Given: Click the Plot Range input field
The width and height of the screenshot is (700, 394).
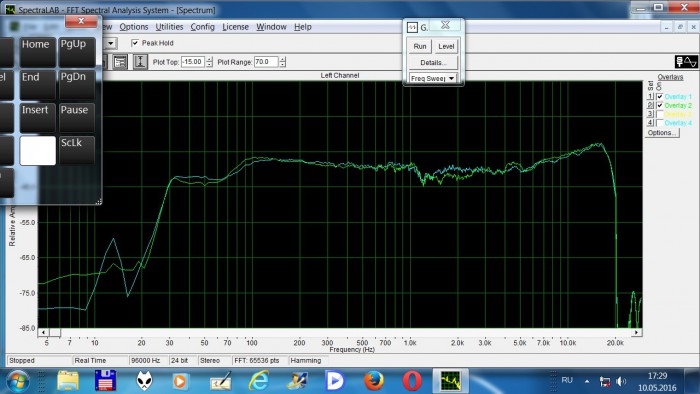Looking at the screenshot, I should pyautogui.click(x=267, y=62).
